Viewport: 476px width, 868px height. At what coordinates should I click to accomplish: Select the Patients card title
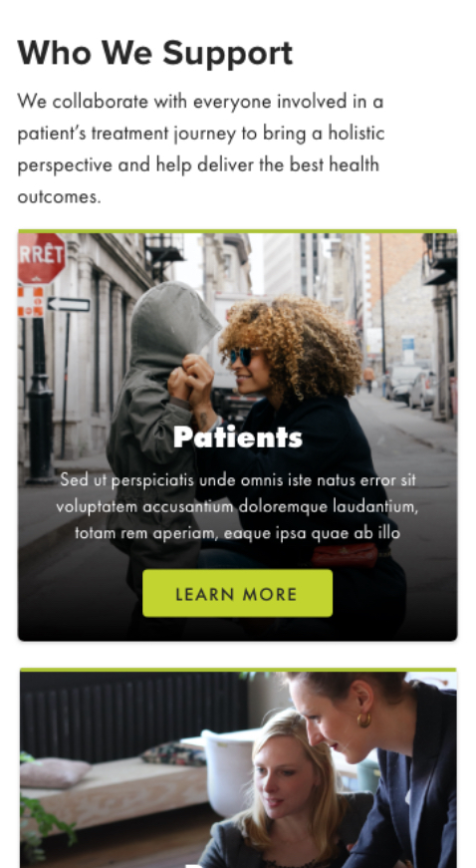pos(238,437)
